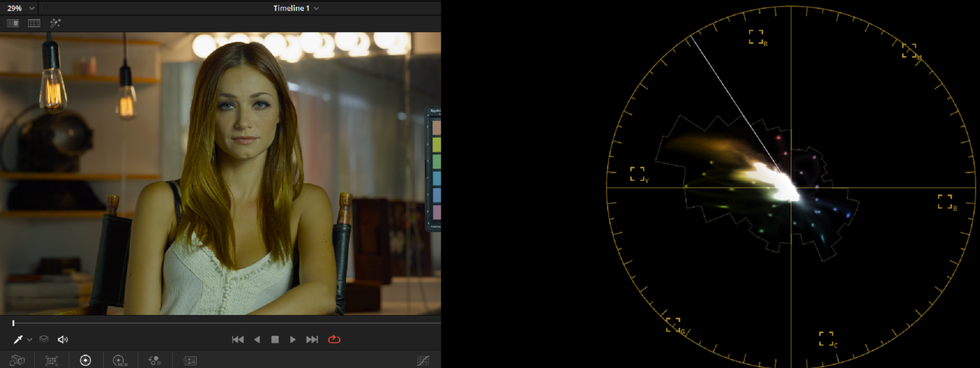Mute audio with the speaker icon
980x368 pixels.
tap(63, 339)
